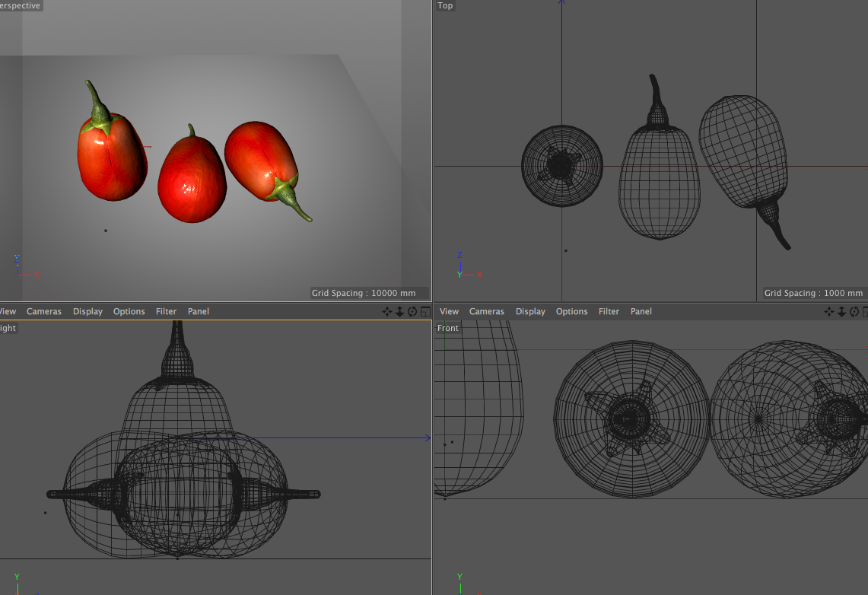This screenshot has width=868, height=595.
Task: Toggle maximize for the Right viewport
Action: point(424,311)
